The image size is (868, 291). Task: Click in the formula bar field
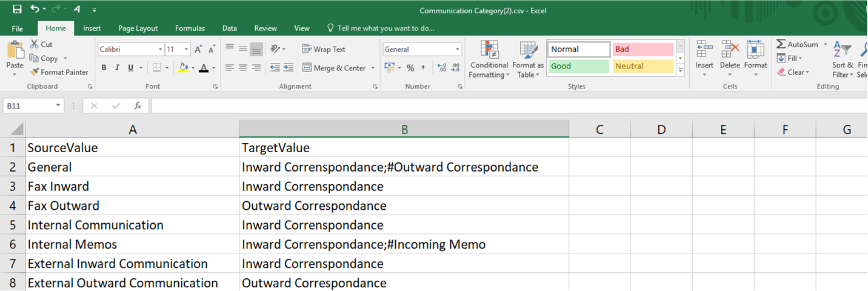click(x=509, y=105)
